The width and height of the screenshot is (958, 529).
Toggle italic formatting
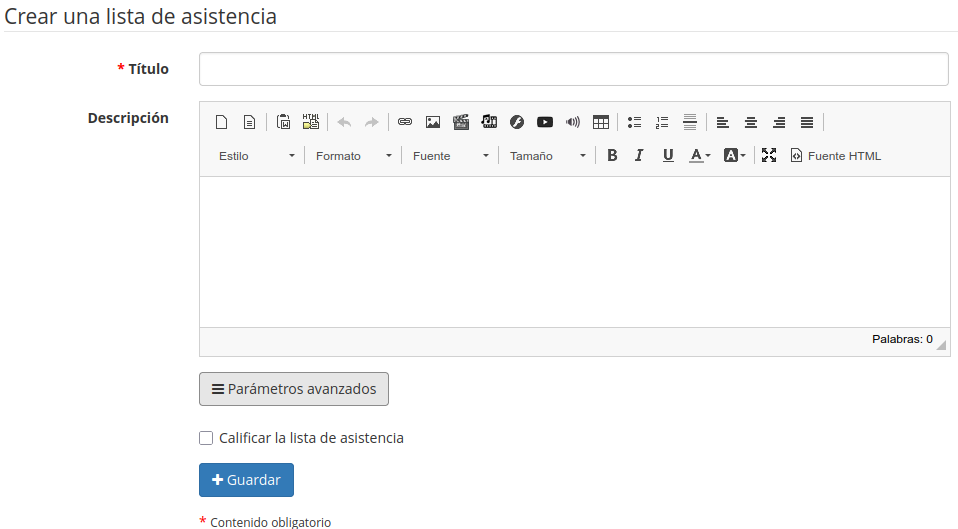[x=639, y=156]
